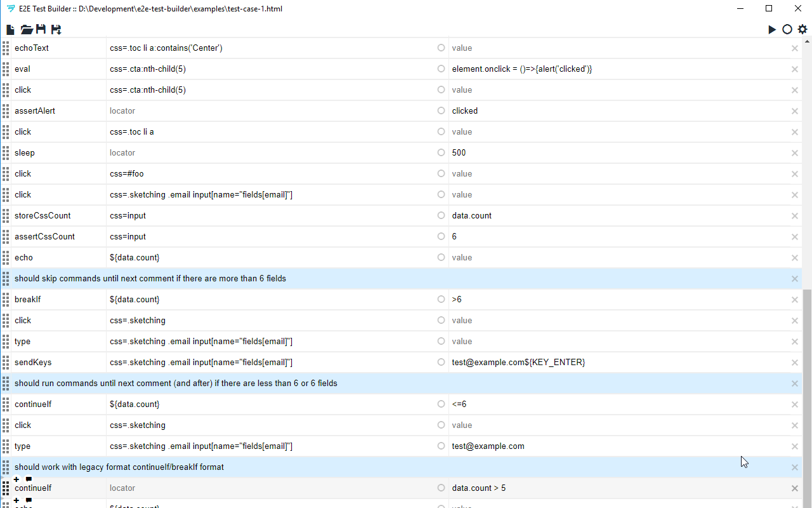Click the breakIf command name
Image resolution: width=812 pixels, height=508 pixels.
[x=58, y=300]
